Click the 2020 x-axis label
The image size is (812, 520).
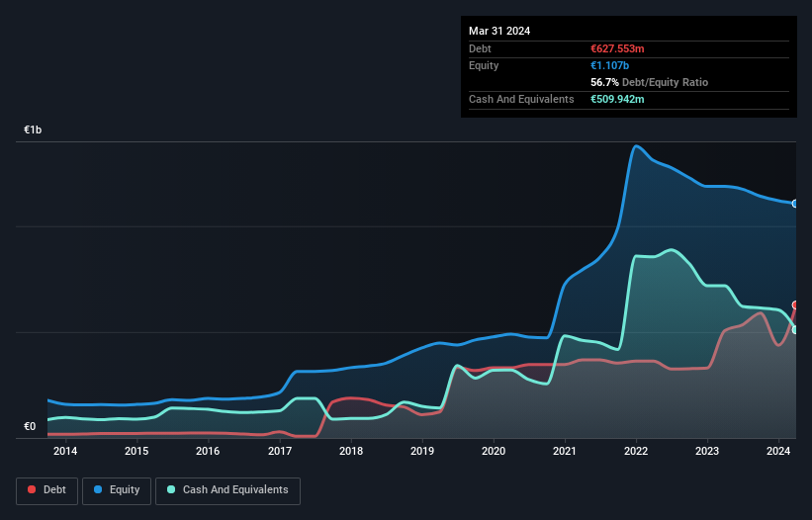pyautogui.click(x=494, y=451)
